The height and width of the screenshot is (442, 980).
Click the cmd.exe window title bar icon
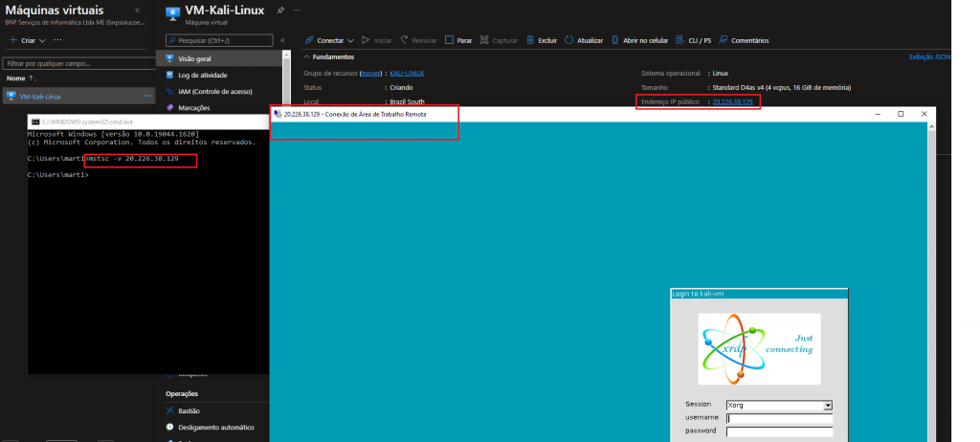[35, 122]
